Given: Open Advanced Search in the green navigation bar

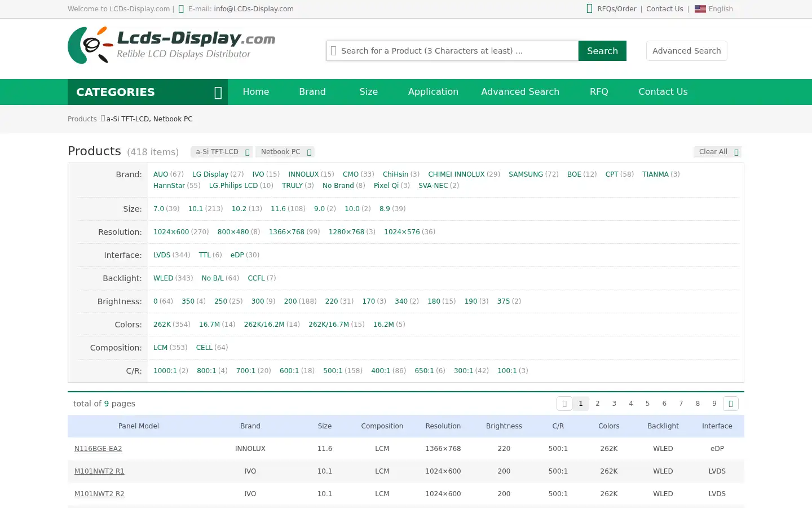Looking at the screenshot, I should click(x=520, y=92).
